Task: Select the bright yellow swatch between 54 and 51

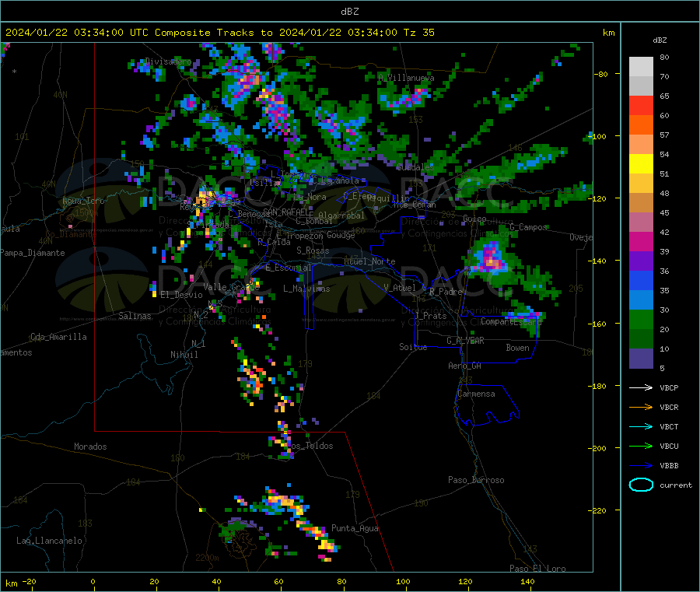Action: 641,164
